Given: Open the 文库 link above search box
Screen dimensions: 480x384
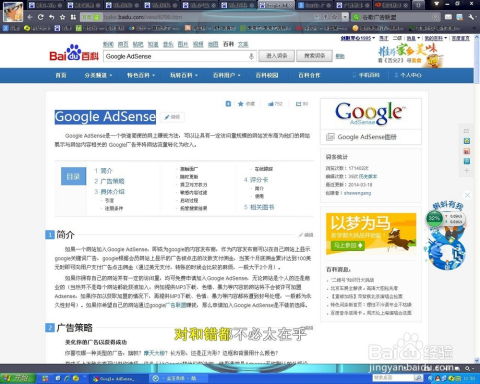Looking at the screenshot, I should click(x=243, y=44).
